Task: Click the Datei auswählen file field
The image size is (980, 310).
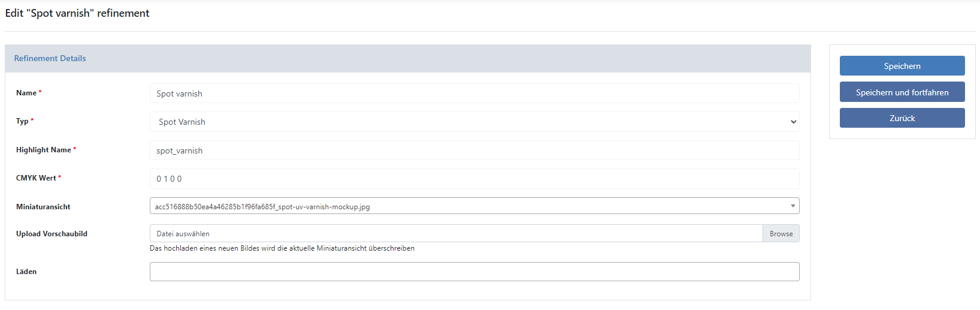Action: (x=456, y=234)
